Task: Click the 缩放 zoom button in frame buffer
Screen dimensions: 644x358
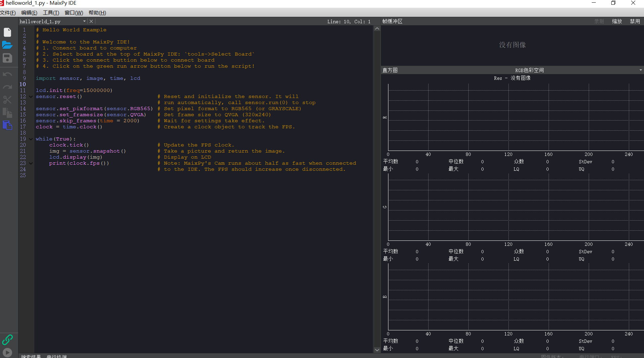Action: coord(617,21)
